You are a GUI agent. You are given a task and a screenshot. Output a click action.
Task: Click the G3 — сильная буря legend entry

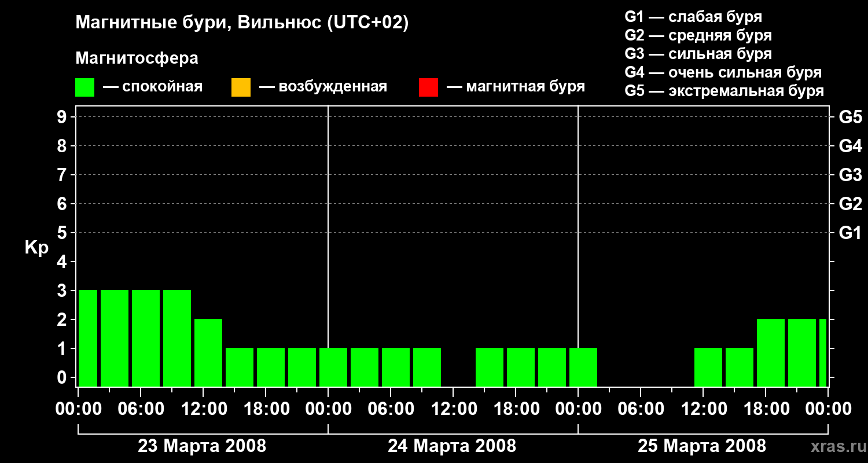698,54
